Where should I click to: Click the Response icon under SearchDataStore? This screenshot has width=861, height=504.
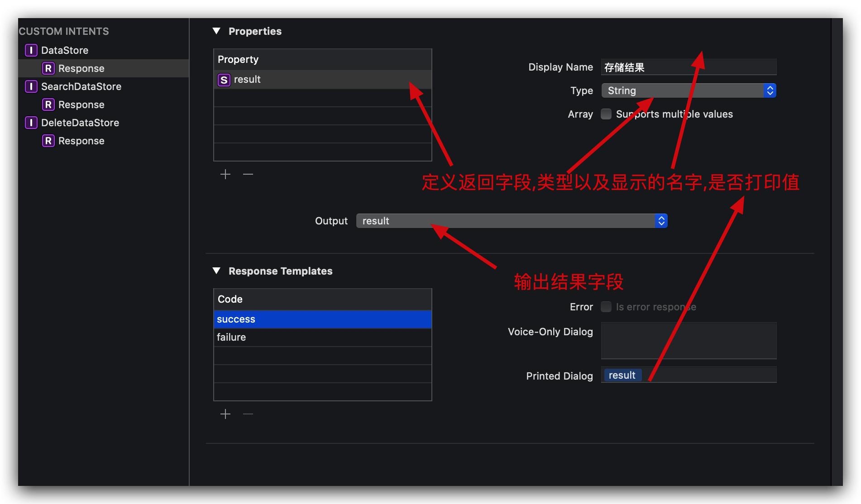coord(48,105)
